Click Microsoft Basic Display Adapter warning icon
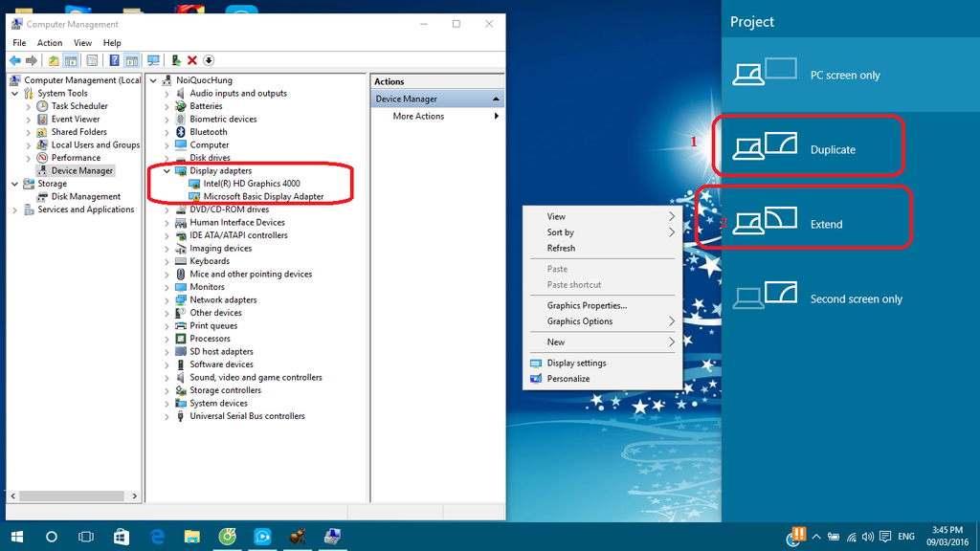980x551 pixels. point(194,197)
